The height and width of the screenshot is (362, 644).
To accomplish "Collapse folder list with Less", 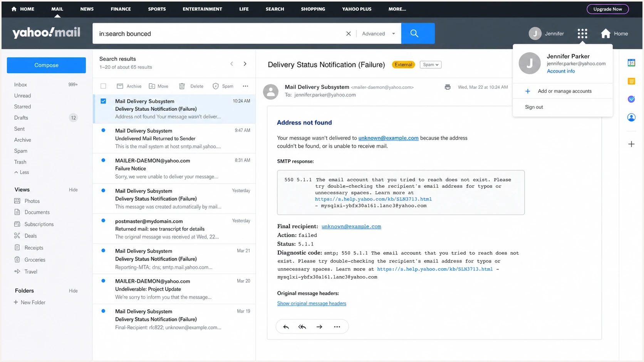I will click(x=22, y=172).
